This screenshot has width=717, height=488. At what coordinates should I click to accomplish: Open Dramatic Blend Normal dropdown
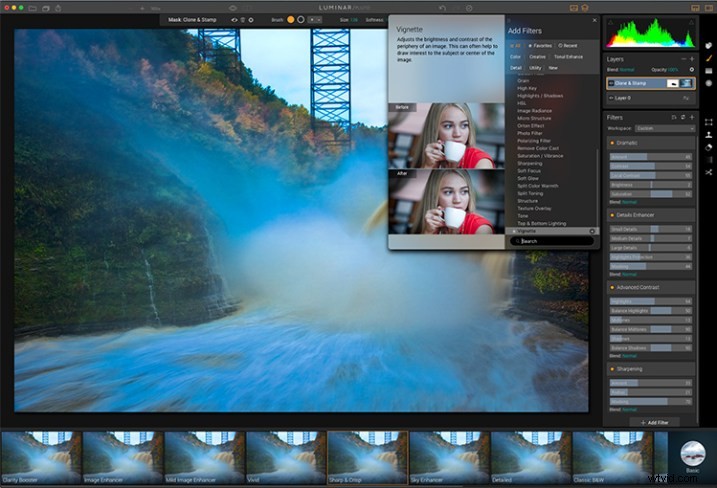pyautogui.click(x=629, y=202)
